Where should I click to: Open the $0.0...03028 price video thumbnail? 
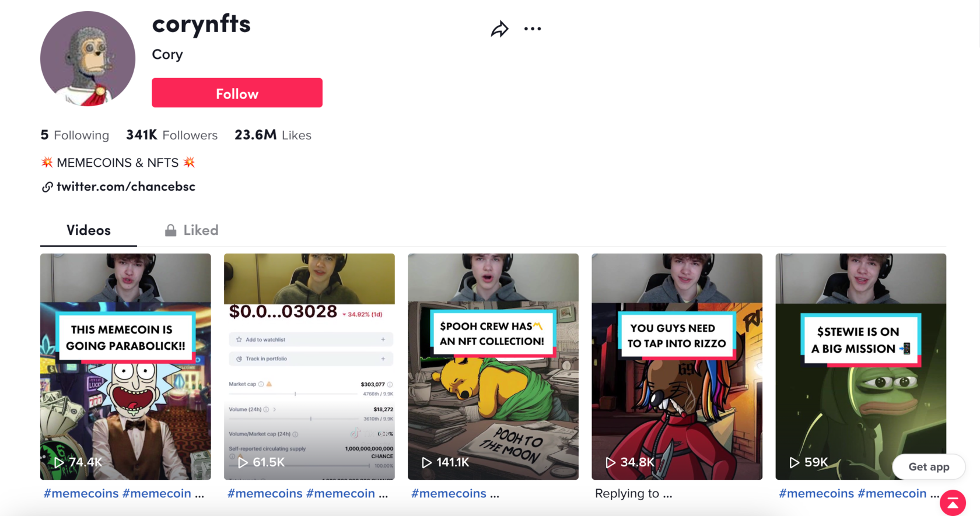(x=309, y=366)
